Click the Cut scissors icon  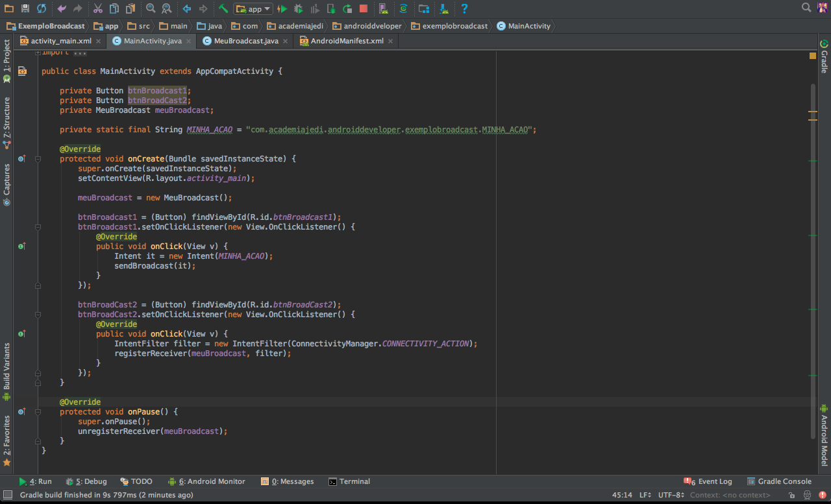97,8
